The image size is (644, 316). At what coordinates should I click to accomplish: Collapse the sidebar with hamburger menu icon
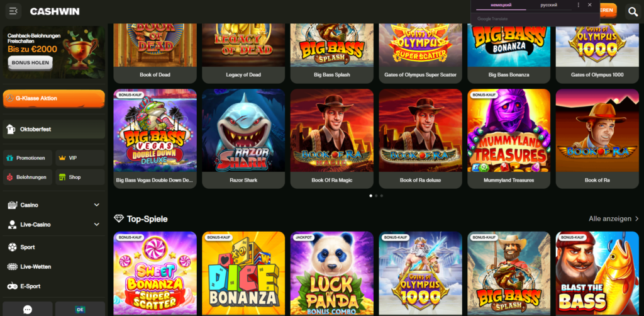point(14,11)
